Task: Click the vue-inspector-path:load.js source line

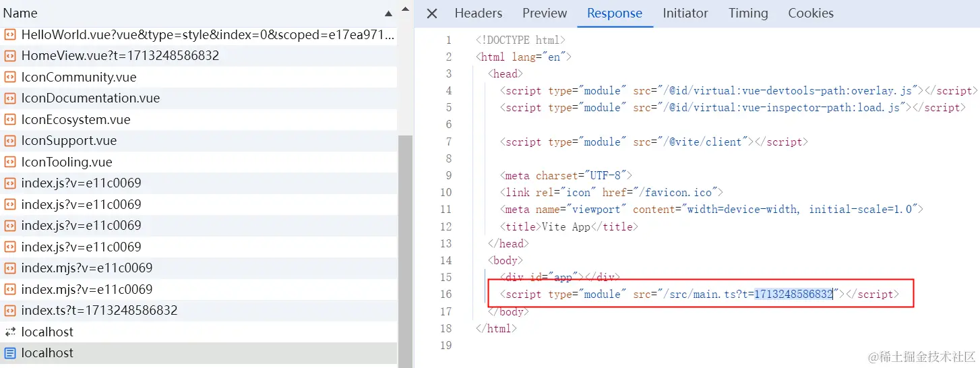Action: point(732,107)
